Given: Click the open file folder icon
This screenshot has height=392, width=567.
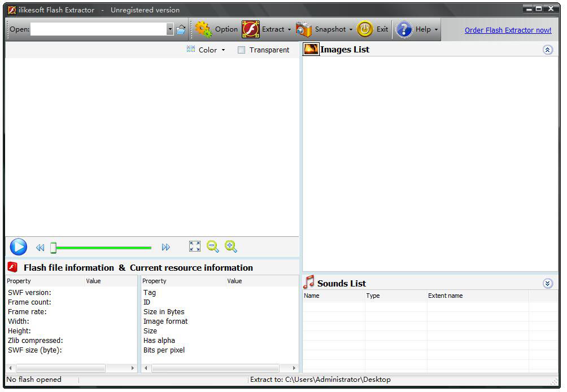Looking at the screenshot, I should (181, 29).
